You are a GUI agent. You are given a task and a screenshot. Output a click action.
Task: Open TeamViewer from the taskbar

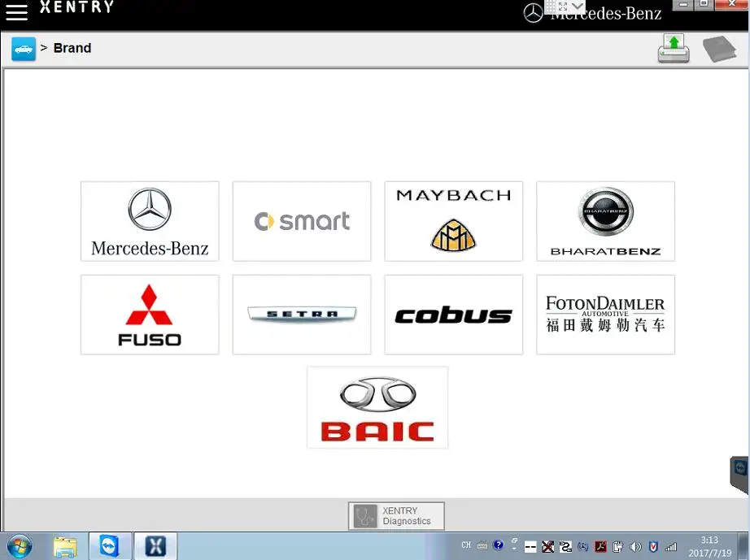coord(110,546)
